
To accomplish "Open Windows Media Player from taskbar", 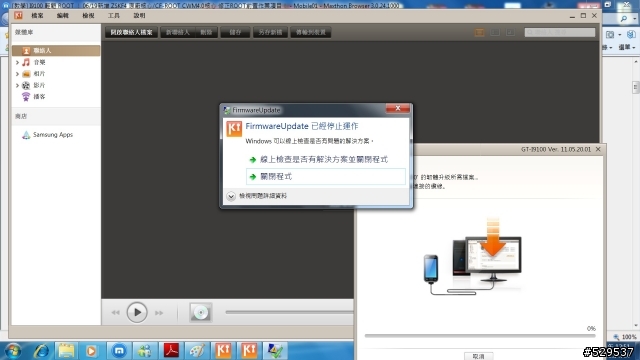I will (x=92, y=351).
